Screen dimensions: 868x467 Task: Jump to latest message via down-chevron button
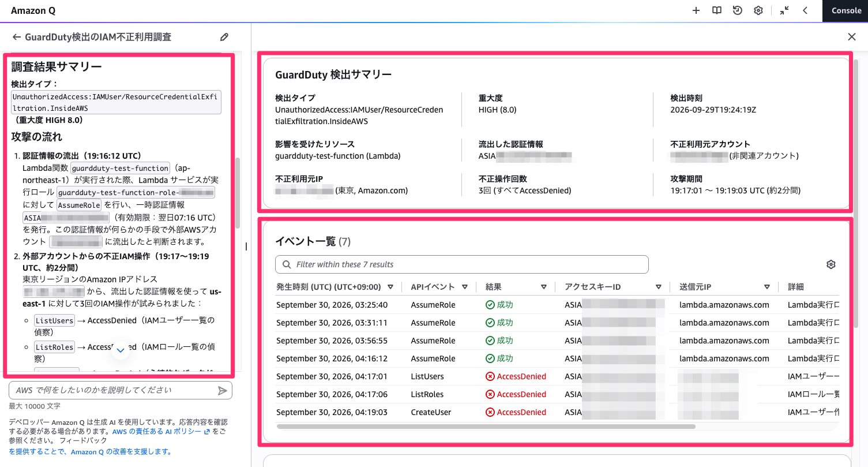point(121,350)
